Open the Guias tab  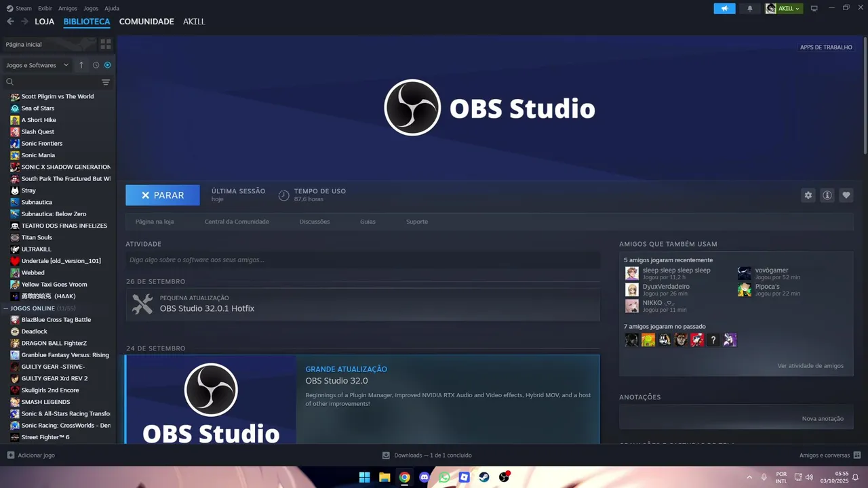pyautogui.click(x=368, y=222)
